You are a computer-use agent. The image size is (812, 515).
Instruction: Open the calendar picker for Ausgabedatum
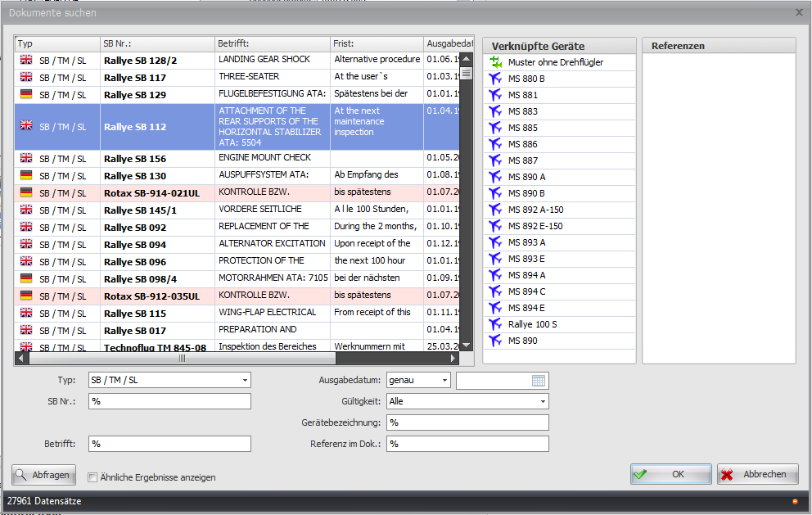[x=538, y=381]
